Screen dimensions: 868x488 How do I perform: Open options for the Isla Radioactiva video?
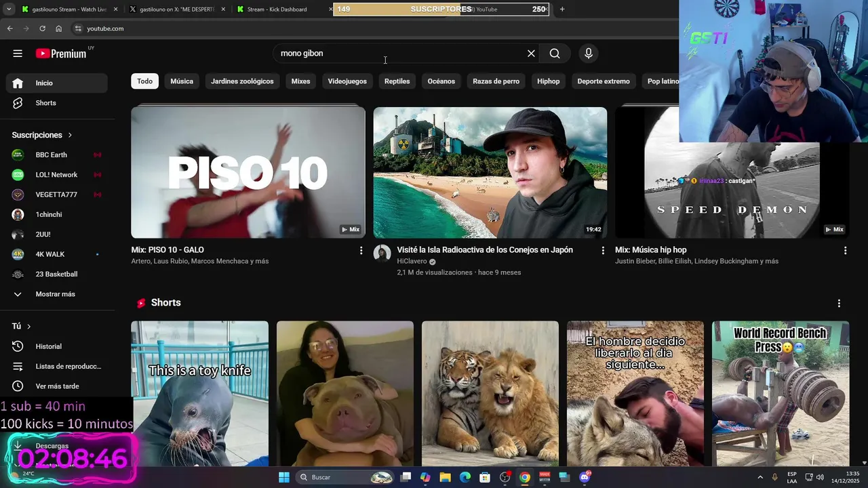[603, 250]
